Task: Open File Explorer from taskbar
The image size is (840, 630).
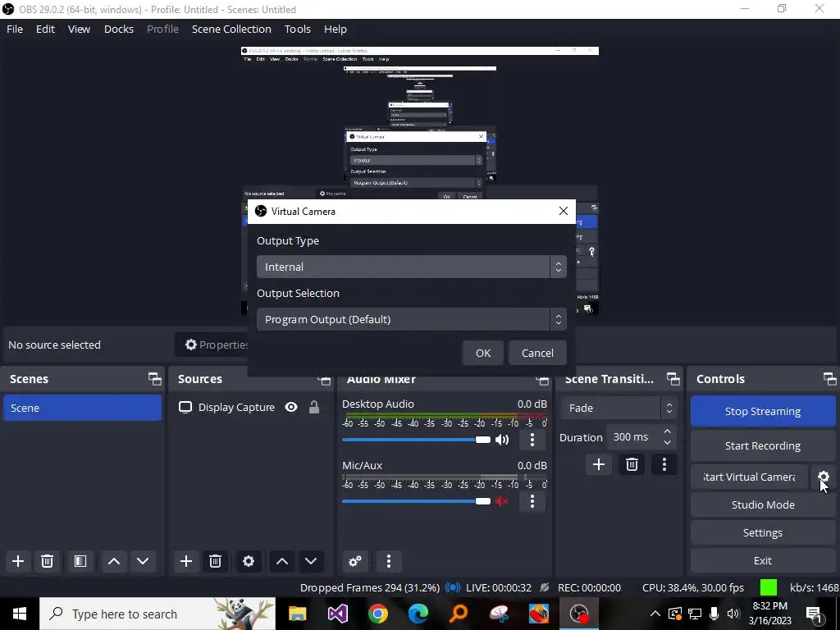Action: click(x=297, y=614)
